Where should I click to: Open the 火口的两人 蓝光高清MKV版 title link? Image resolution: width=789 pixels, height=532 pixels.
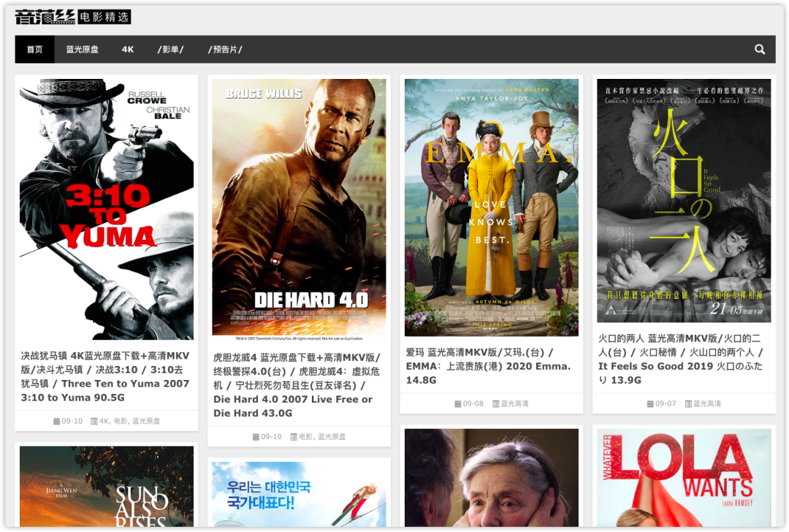[x=681, y=359]
